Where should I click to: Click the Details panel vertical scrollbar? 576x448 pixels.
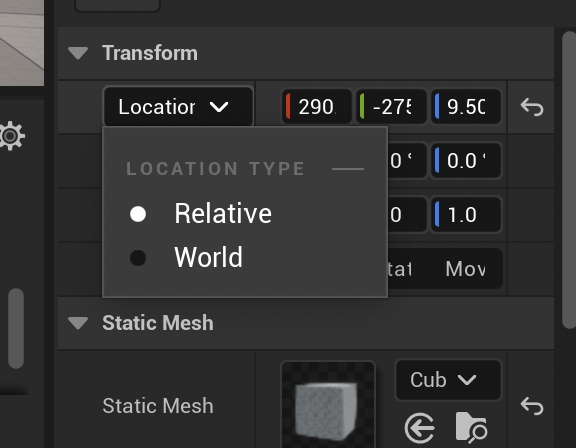click(569, 180)
